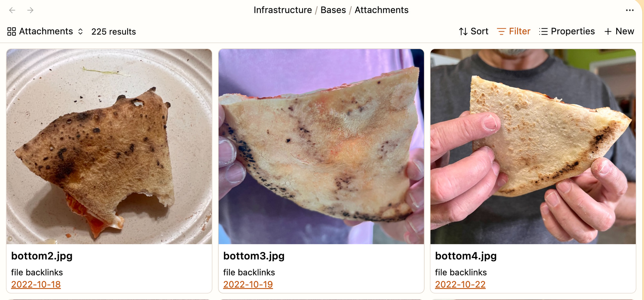Open the bottom2.jpg pizza thumbnail
This screenshot has height=300, width=644.
click(109, 146)
